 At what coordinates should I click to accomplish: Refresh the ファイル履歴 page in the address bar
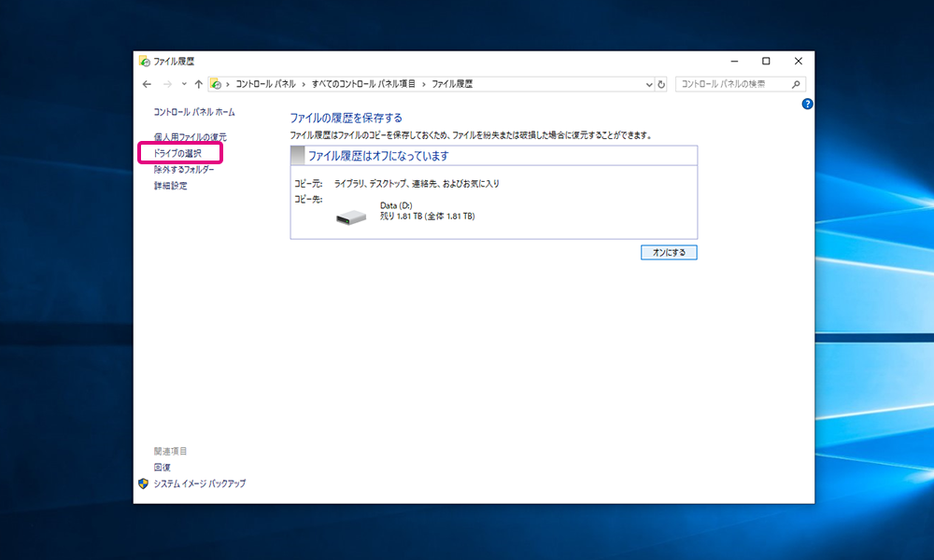coord(661,84)
